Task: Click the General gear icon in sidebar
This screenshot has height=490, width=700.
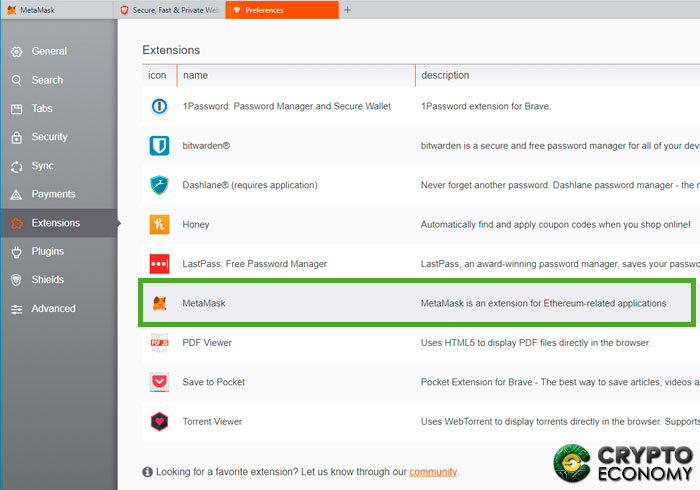Action: pos(17,52)
